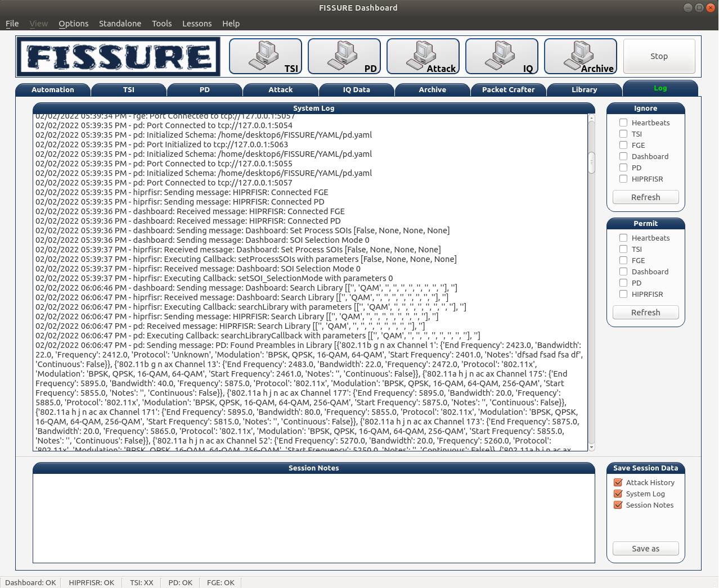Open the Options menu
Screen dimensions: 719x588
(74, 24)
